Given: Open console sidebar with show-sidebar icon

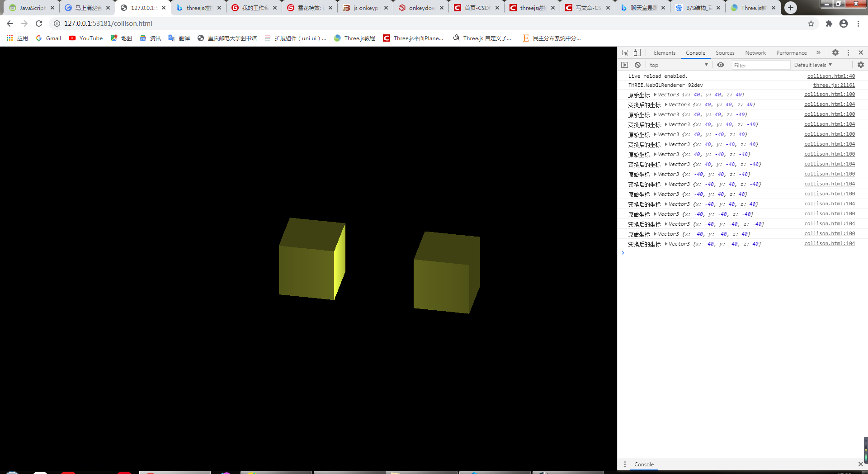Looking at the screenshot, I should pos(624,65).
